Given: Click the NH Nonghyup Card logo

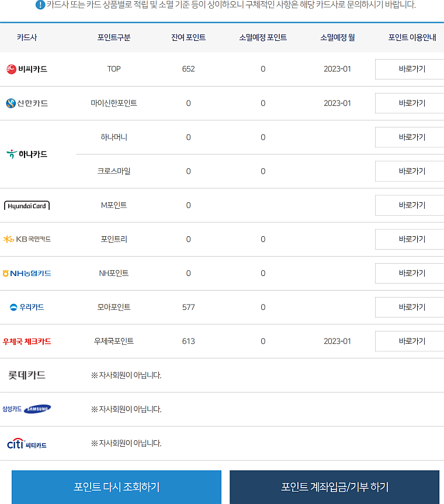Looking at the screenshot, I should (x=27, y=273).
